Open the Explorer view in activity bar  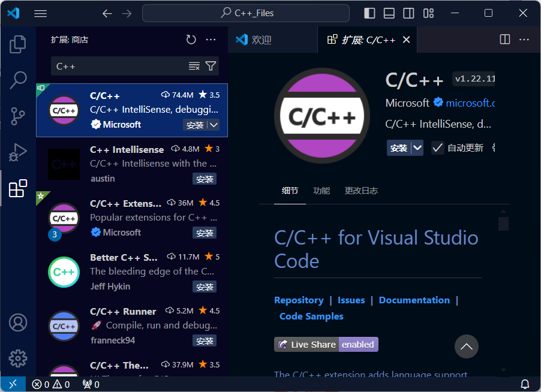pos(18,44)
